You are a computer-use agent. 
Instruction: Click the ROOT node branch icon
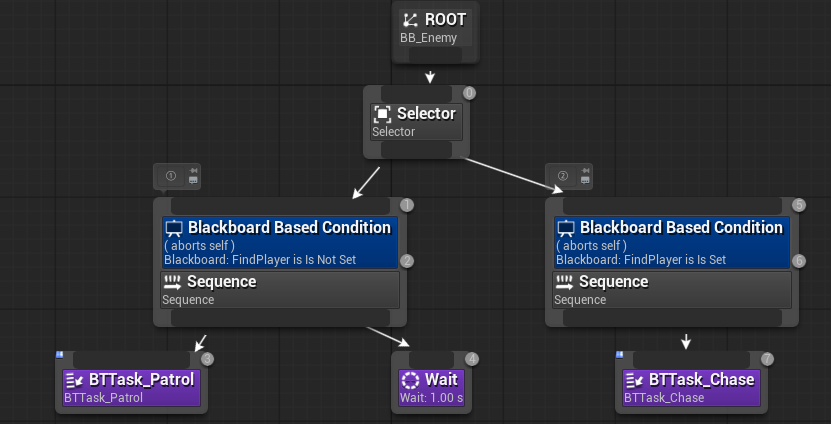[x=410, y=20]
